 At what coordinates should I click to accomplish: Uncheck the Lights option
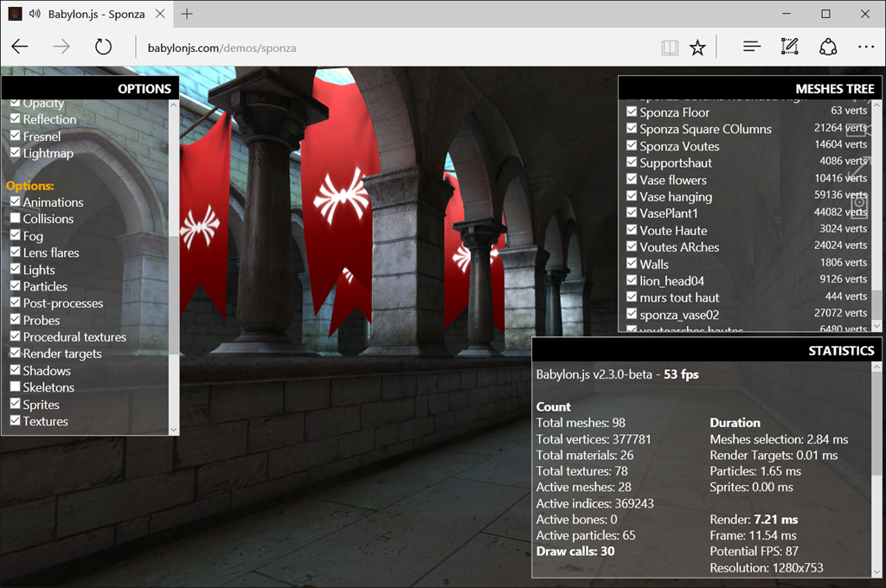[x=16, y=269]
